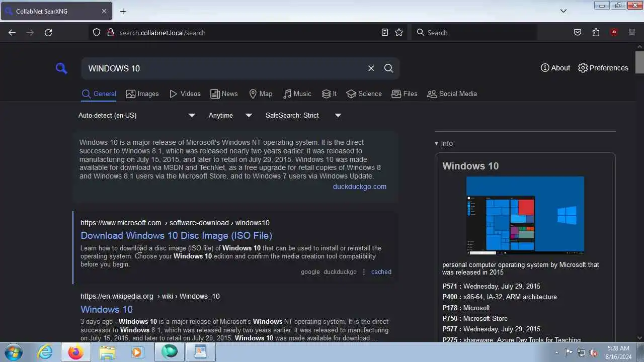Switch to the Videos tab
The width and height of the screenshot is (644, 362).
point(185,94)
